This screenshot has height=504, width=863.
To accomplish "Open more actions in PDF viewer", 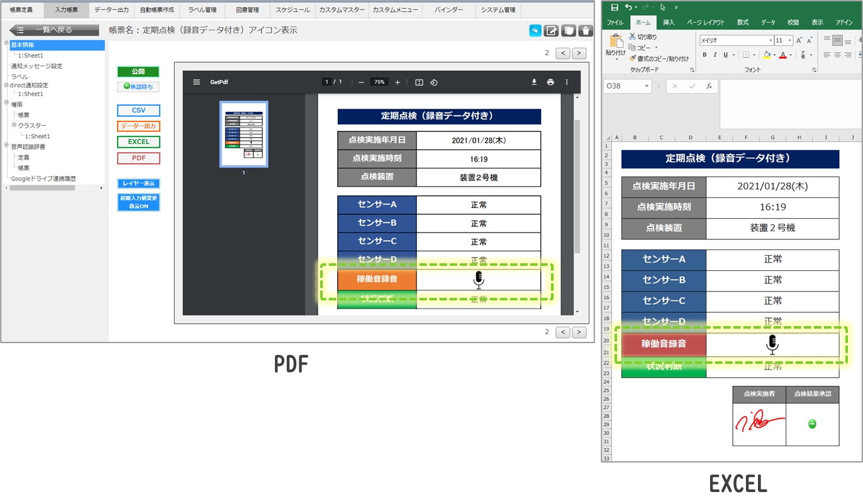I will point(567,82).
